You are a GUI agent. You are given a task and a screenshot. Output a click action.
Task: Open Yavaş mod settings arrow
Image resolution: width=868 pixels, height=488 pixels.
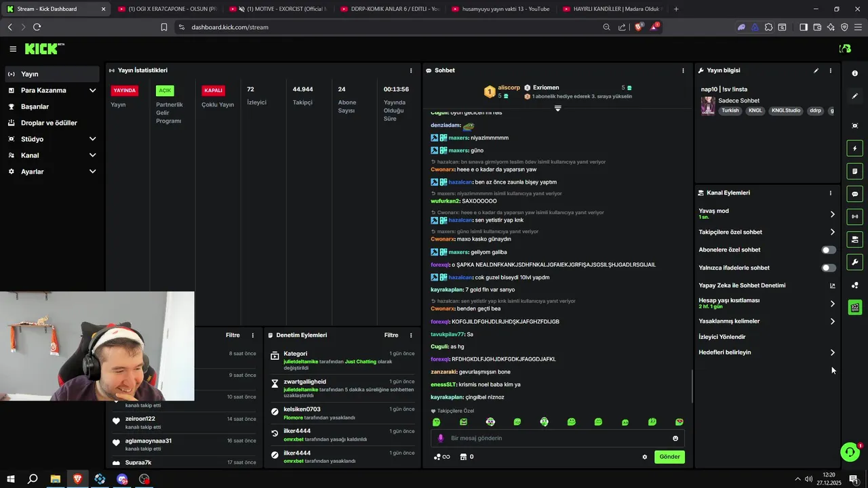tap(833, 214)
